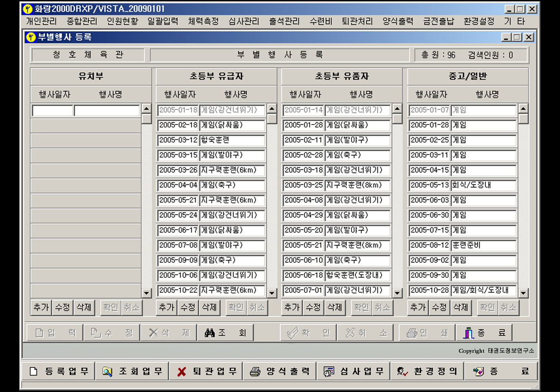Click 수정 under the 유치부 list

pos(62,308)
